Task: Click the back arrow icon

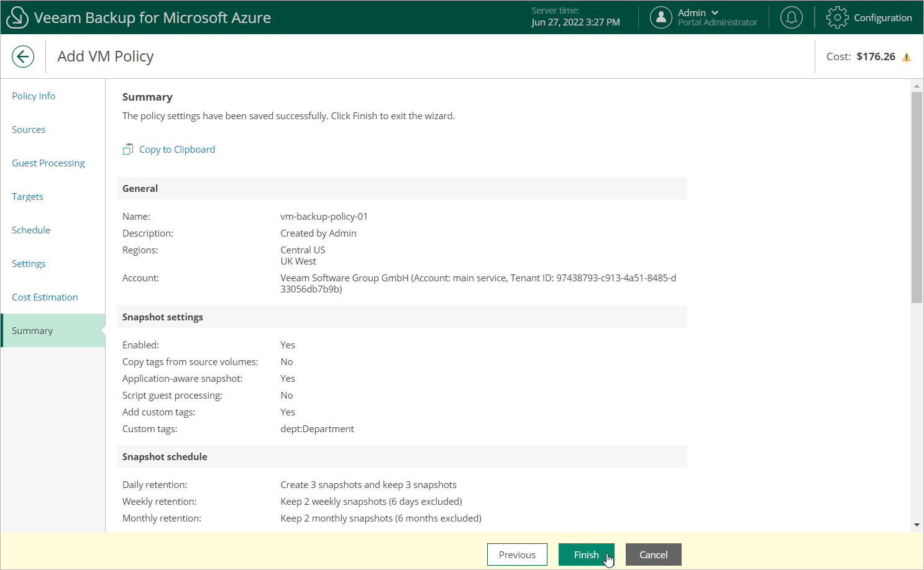Action: [23, 57]
